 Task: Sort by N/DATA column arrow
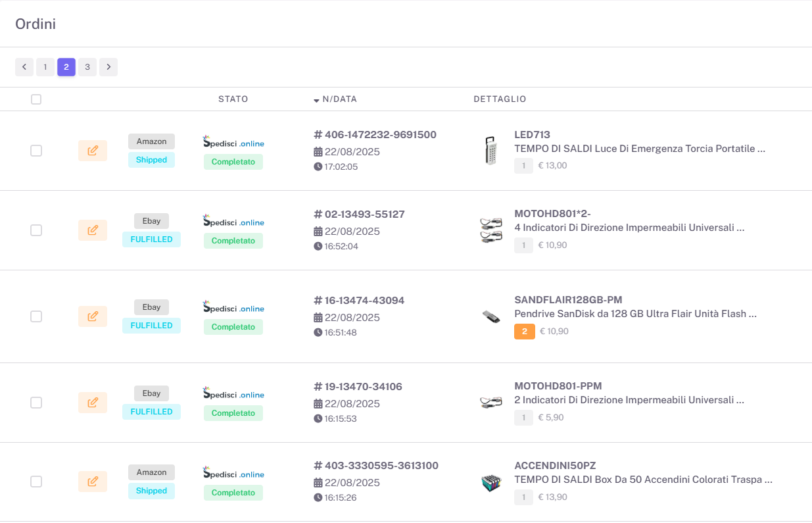point(316,100)
